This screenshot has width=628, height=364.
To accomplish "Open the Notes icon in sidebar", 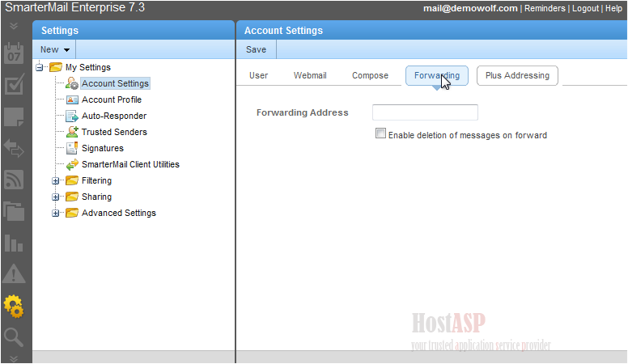I will tap(14, 117).
